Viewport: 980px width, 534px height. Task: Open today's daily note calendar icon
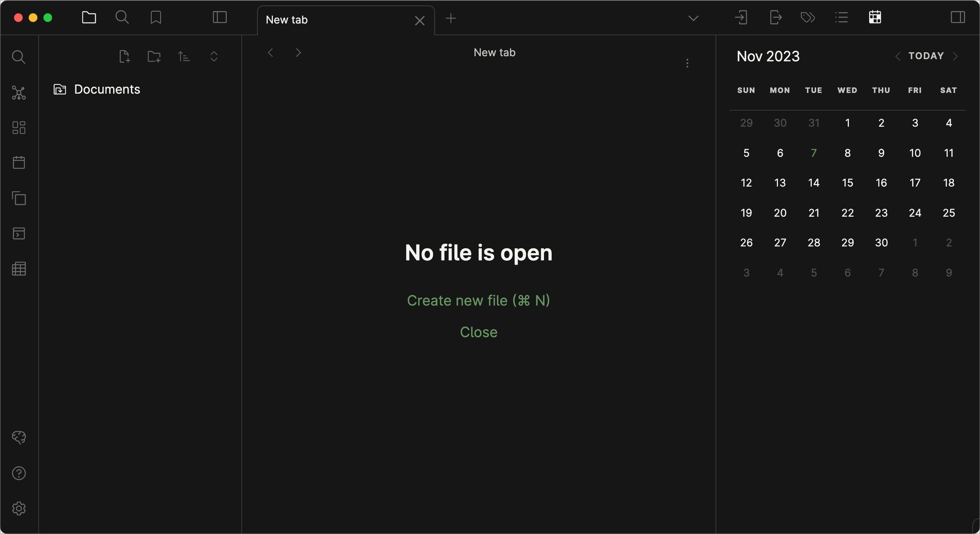tap(19, 162)
